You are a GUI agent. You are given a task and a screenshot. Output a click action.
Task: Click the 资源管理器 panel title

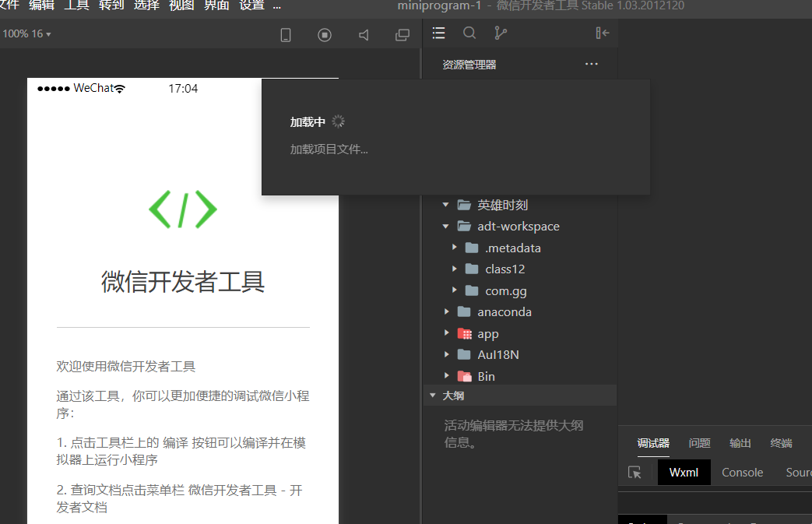(x=469, y=65)
